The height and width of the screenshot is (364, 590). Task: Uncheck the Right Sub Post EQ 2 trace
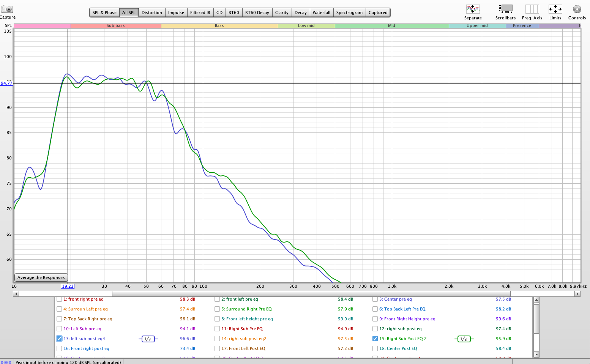click(375, 339)
